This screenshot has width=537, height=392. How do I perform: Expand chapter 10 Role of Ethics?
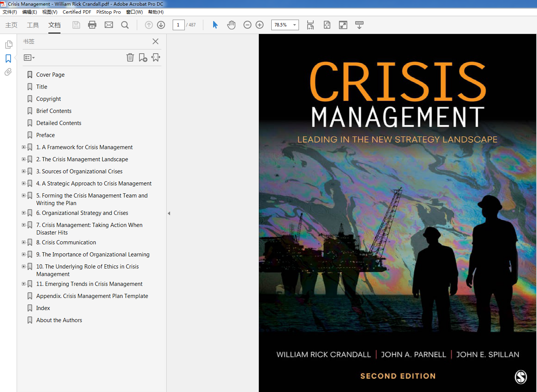pos(23,267)
